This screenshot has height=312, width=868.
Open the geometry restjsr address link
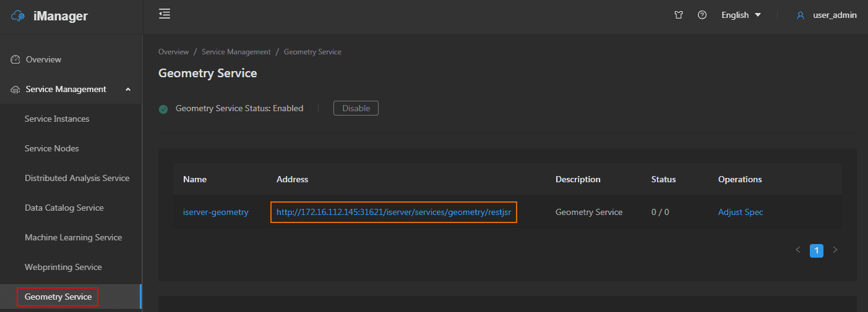[x=393, y=212]
